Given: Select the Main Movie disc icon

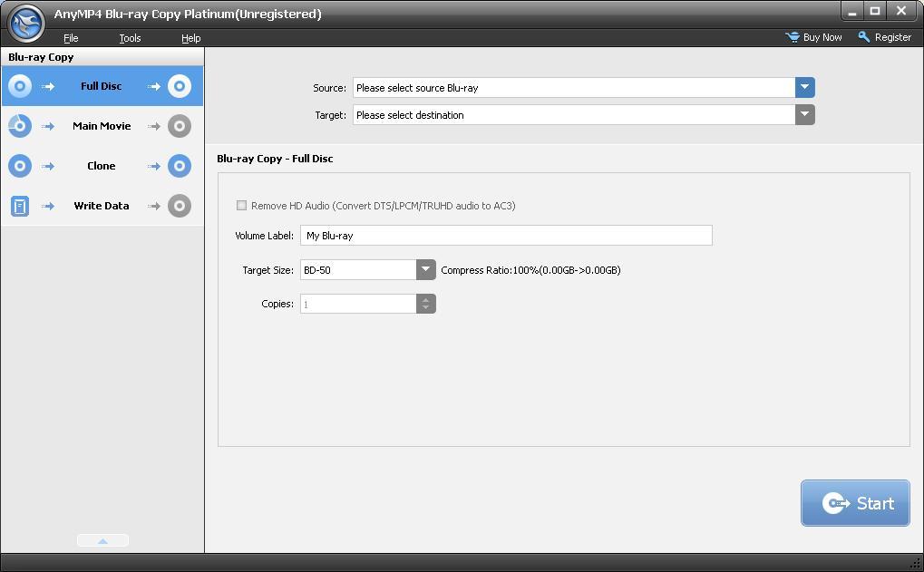Looking at the screenshot, I should 19,125.
